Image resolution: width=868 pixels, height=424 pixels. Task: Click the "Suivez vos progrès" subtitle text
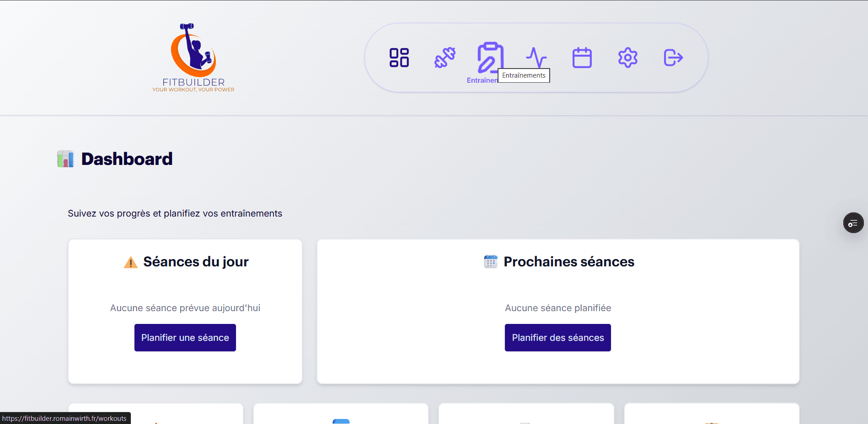tap(175, 213)
